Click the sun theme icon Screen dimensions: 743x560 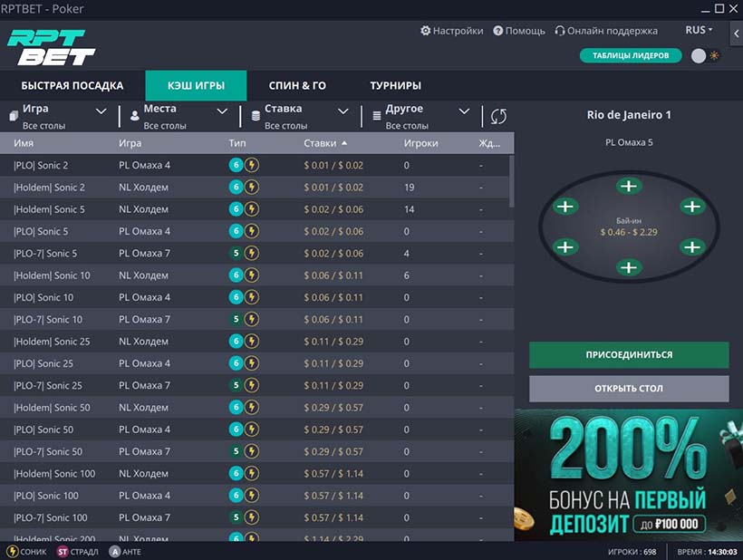coord(715,56)
